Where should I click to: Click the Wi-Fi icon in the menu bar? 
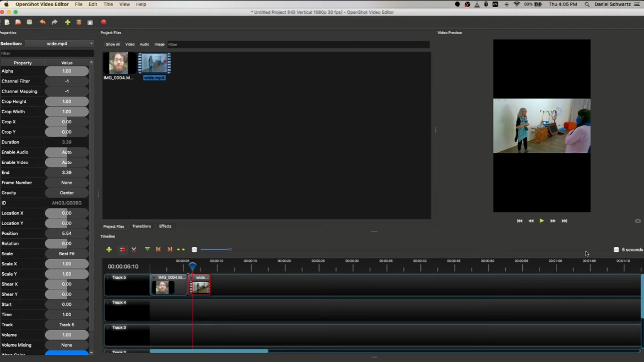point(517,4)
